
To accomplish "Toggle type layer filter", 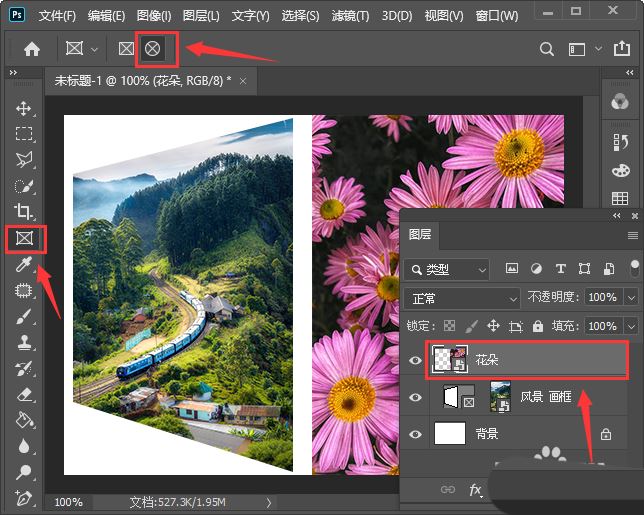I will (x=560, y=269).
